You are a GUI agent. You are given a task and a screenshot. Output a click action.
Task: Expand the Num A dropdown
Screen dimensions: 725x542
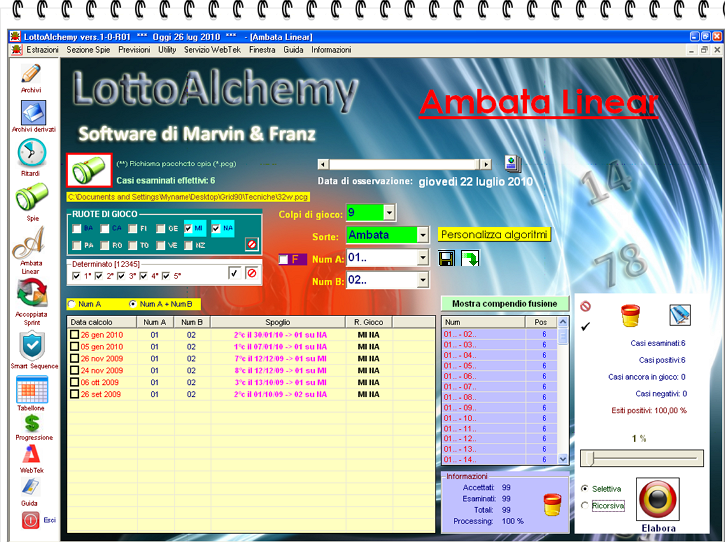423,257
